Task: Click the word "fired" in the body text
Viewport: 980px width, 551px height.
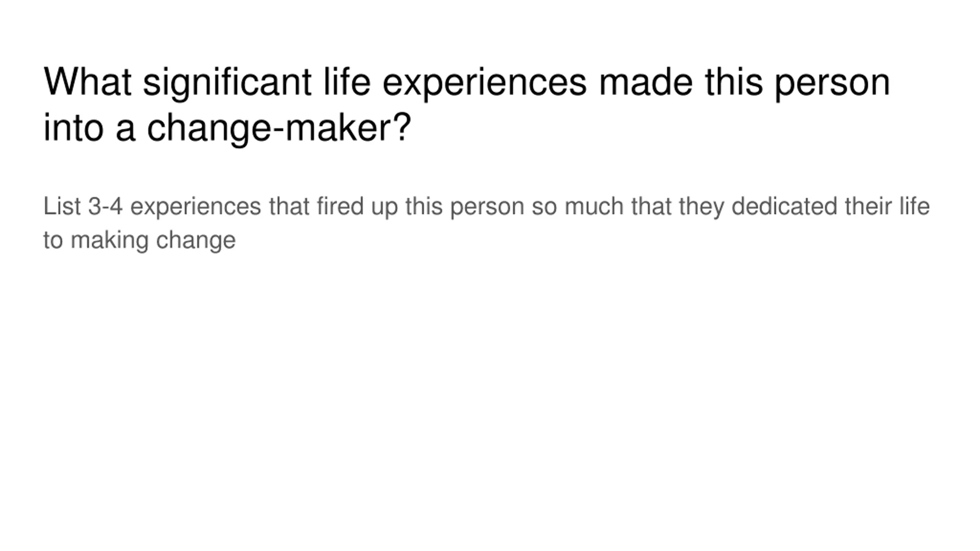Action: [340, 207]
